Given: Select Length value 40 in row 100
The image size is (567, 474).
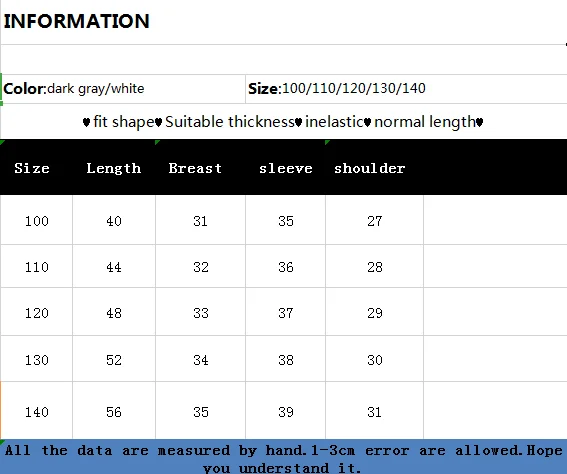Looking at the screenshot, I should (x=114, y=221).
